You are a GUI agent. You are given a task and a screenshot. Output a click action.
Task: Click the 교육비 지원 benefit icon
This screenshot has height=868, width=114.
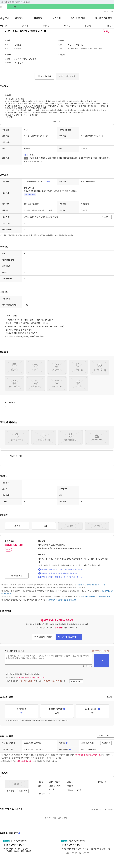[78, 367]
